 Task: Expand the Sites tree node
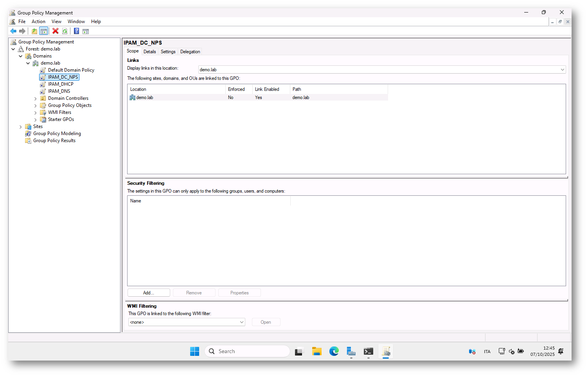pyautogui.click(x=21, y=127)
